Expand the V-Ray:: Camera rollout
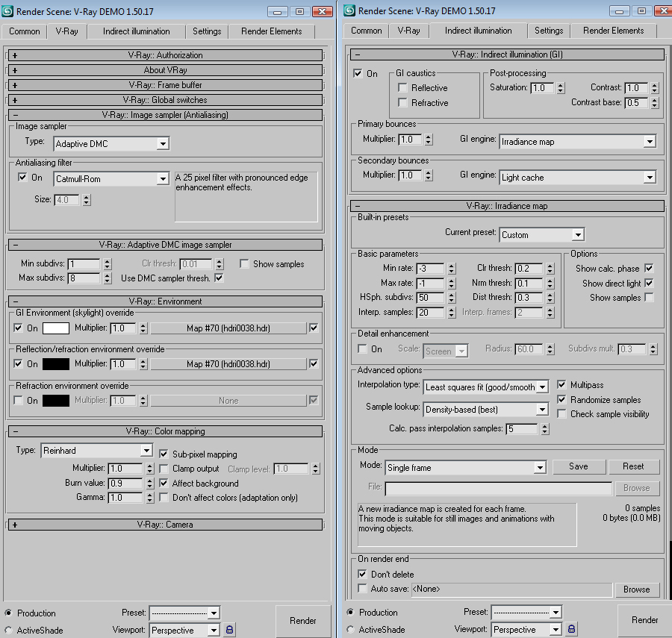 [x=166, y=525]
